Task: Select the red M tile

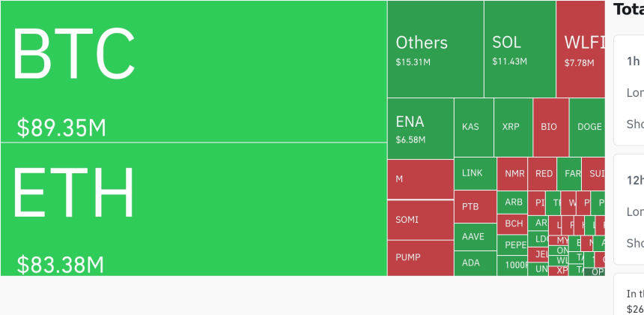Action: (x=420, y=179)
